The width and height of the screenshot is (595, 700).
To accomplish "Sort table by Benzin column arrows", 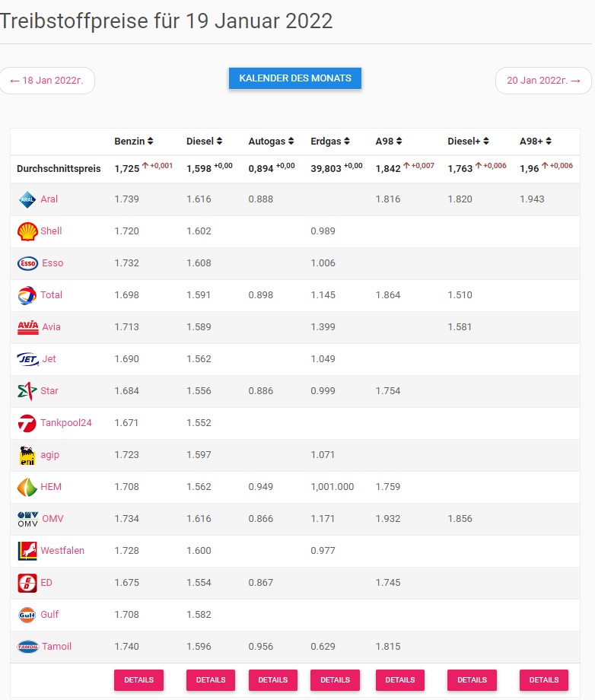I will [151, 141].
